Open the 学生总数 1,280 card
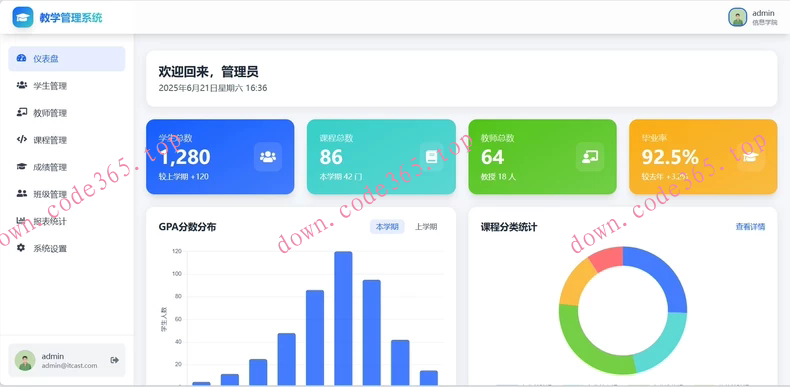Viewport: 790px width, 387px height. 220,157
